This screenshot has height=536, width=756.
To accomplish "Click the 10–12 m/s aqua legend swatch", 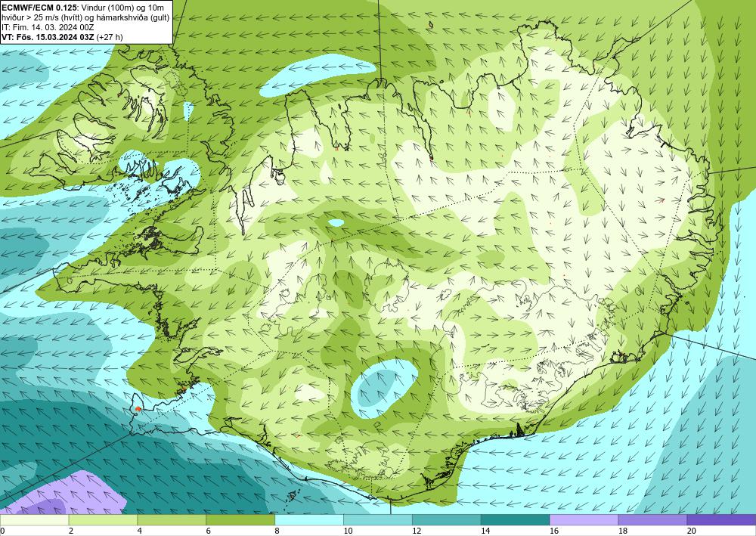I will pos(378,520).
